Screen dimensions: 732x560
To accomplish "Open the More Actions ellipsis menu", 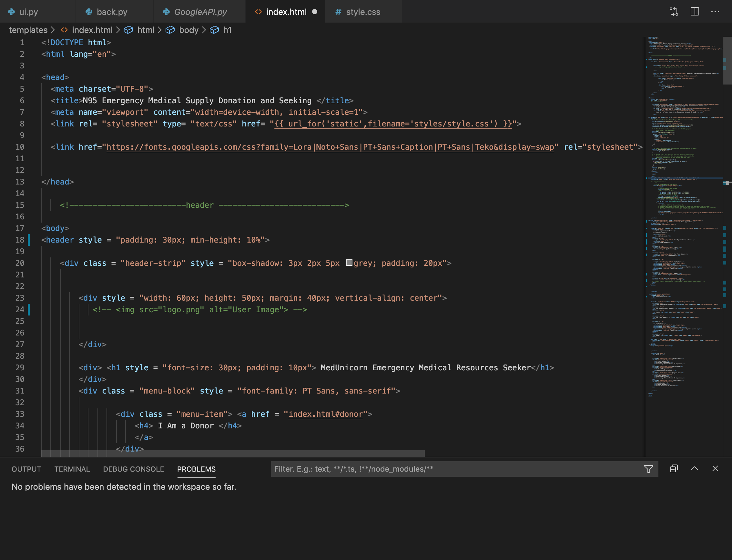I will pyautogui.click(x=715, y=12).
